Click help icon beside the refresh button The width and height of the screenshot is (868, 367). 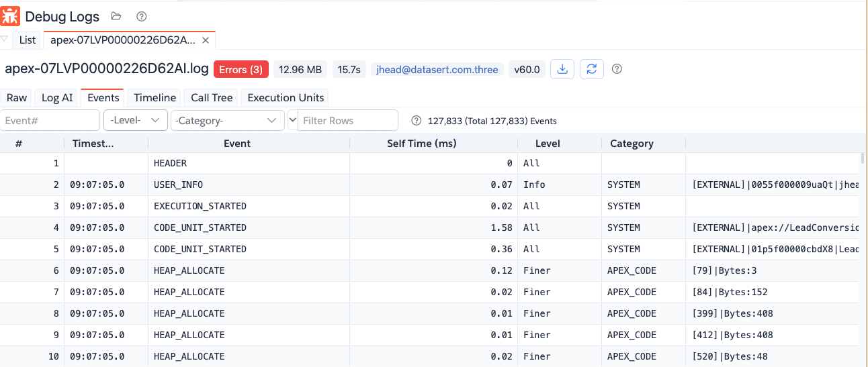[617, 69]
